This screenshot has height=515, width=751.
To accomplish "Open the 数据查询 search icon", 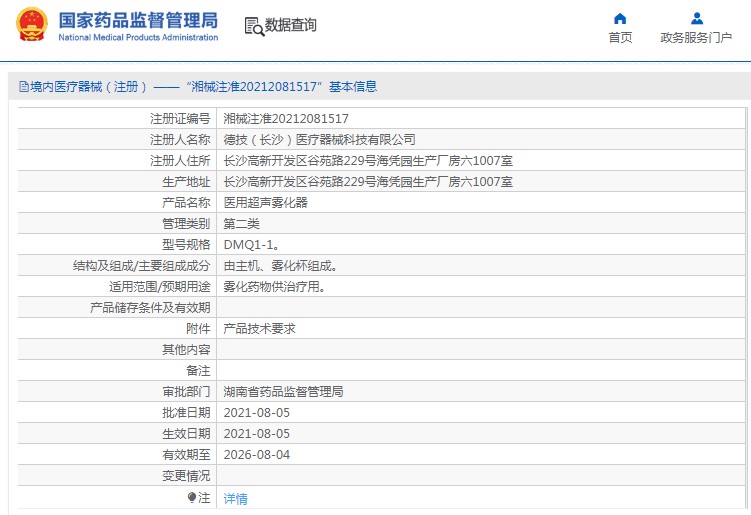I will click(x=254, y=26).
